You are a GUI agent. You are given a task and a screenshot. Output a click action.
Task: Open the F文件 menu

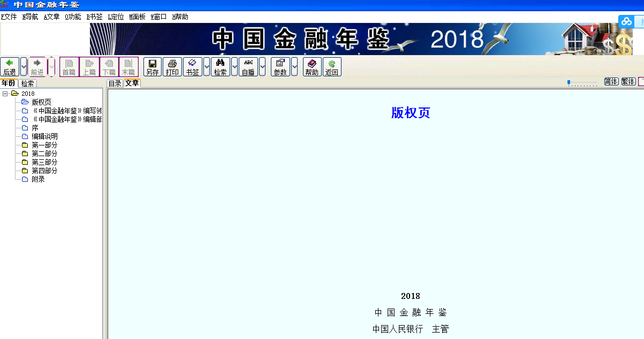tap(9, 17)
